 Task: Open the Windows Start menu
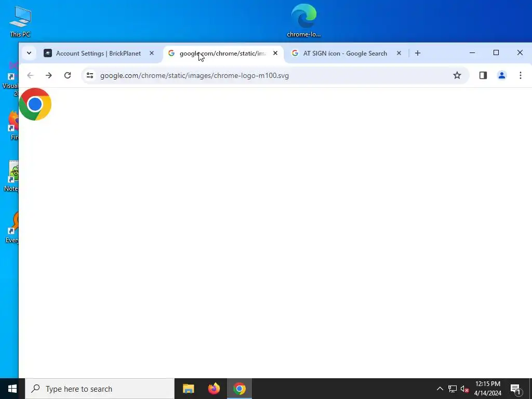pos(12,389)
